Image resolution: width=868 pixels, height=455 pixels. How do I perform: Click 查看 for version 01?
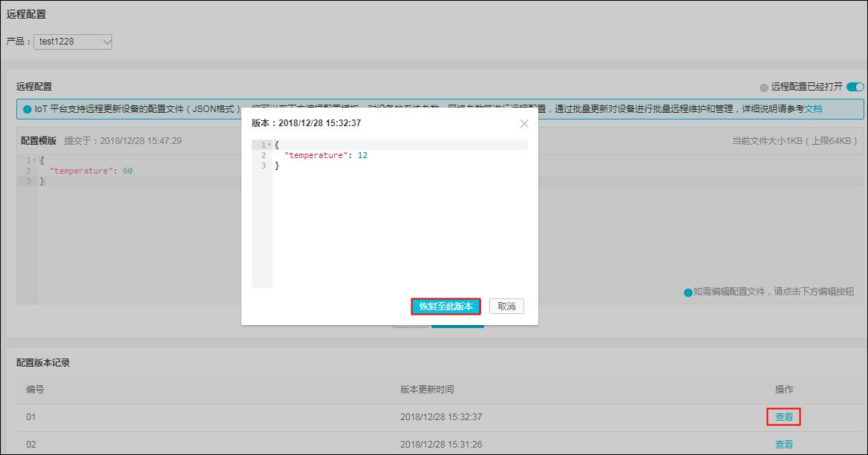point(784,417)
